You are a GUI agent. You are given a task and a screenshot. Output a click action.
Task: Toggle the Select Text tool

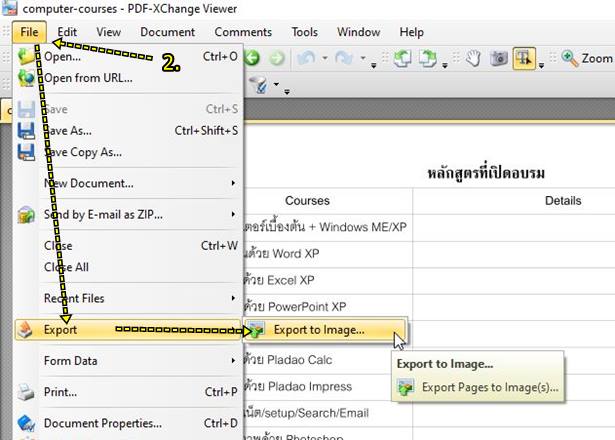point(524,58)
